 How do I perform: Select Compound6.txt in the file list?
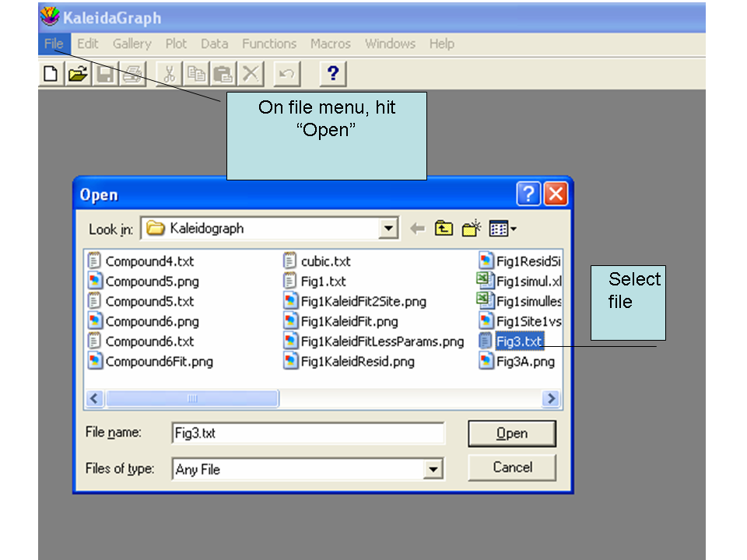point(141,341)
